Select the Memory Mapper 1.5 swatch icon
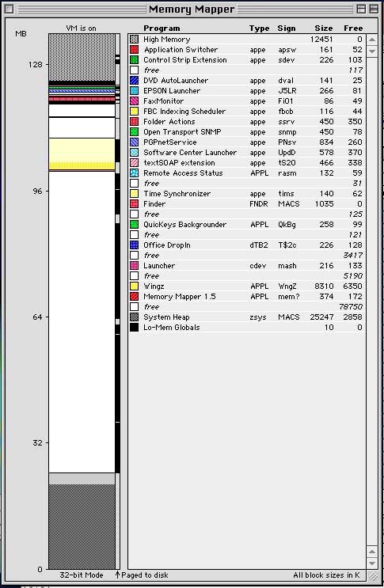 coord(134,296)
